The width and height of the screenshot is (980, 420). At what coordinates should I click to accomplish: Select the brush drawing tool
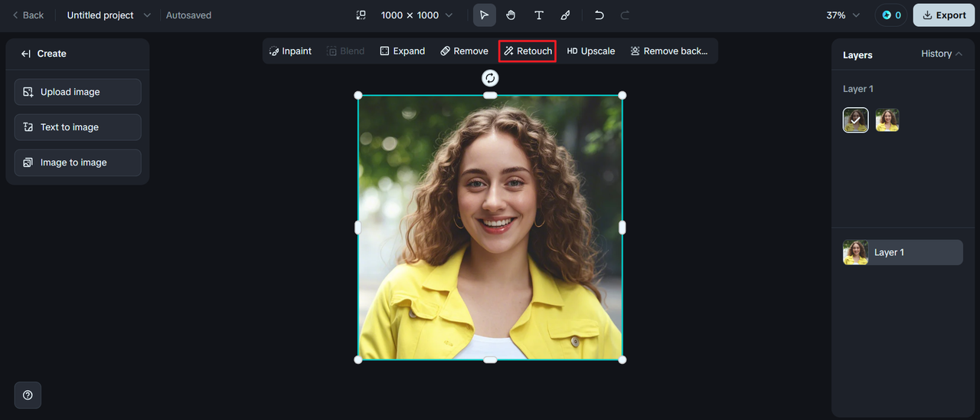(x=565, y=15)
